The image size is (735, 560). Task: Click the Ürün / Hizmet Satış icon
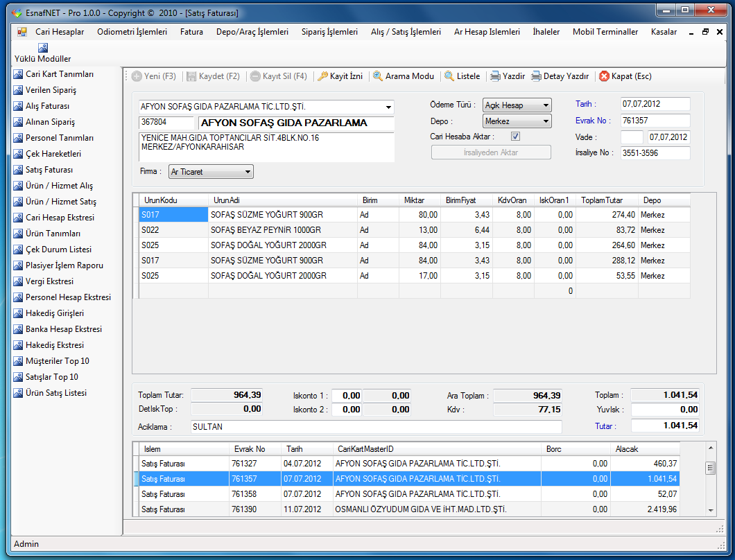tap(18, 202)
